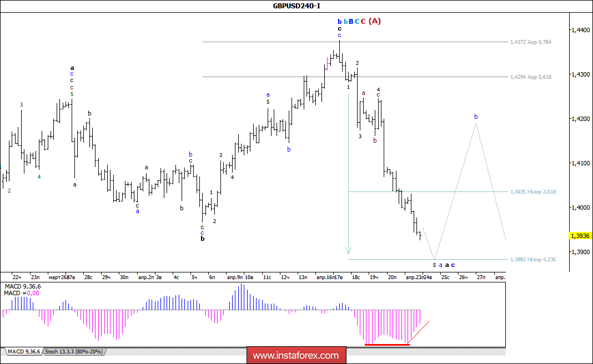Click the 1,4035 HLexp 2,618 level label
Image resolution: width=593 pixels, height=364 pixels.
click(533, 191)
